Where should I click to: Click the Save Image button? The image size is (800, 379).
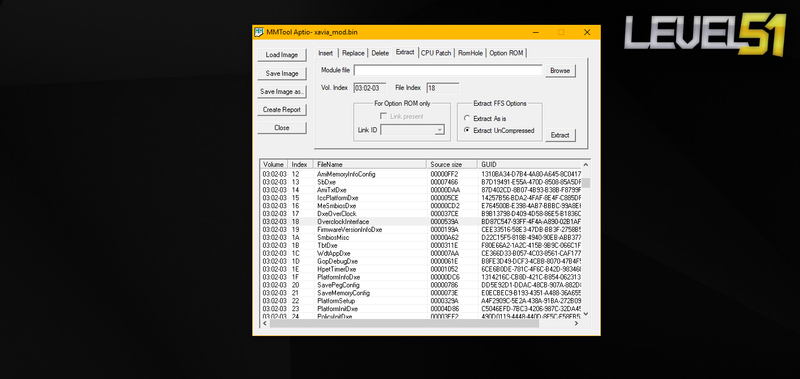[282, 73]
